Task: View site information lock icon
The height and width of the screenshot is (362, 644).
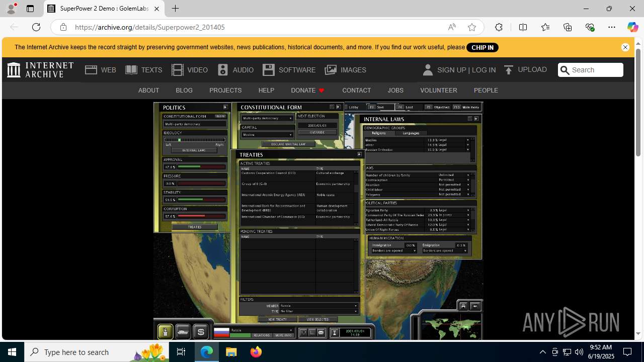Action: click(63, 27)
